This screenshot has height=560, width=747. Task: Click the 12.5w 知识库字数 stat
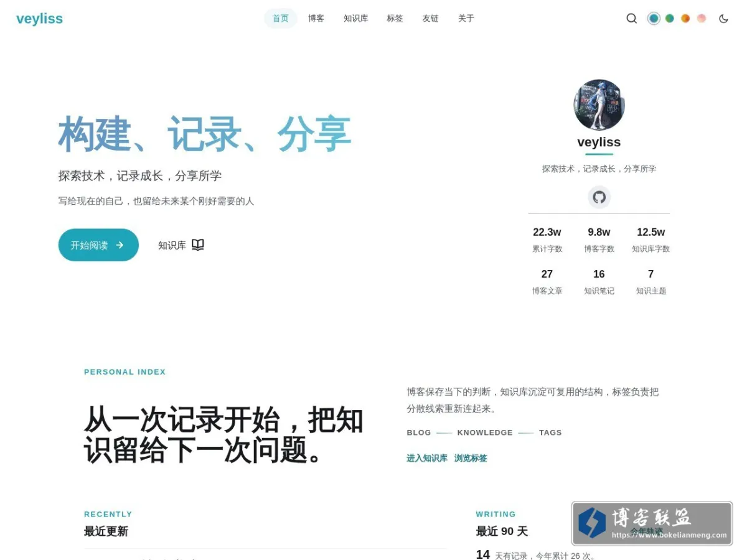point(651,240)
